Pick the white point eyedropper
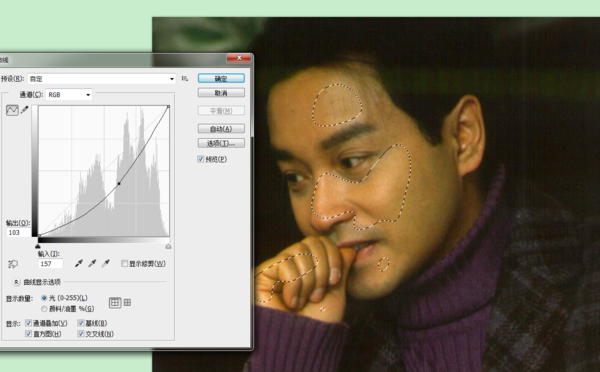The image size is (600, 372). pos(106,263)
